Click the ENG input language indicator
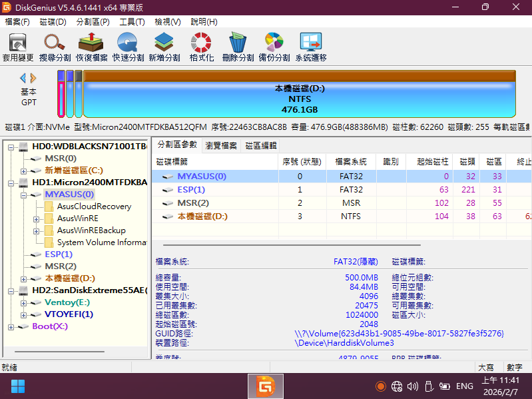532x399 pixels. click(x=465, y=386)
